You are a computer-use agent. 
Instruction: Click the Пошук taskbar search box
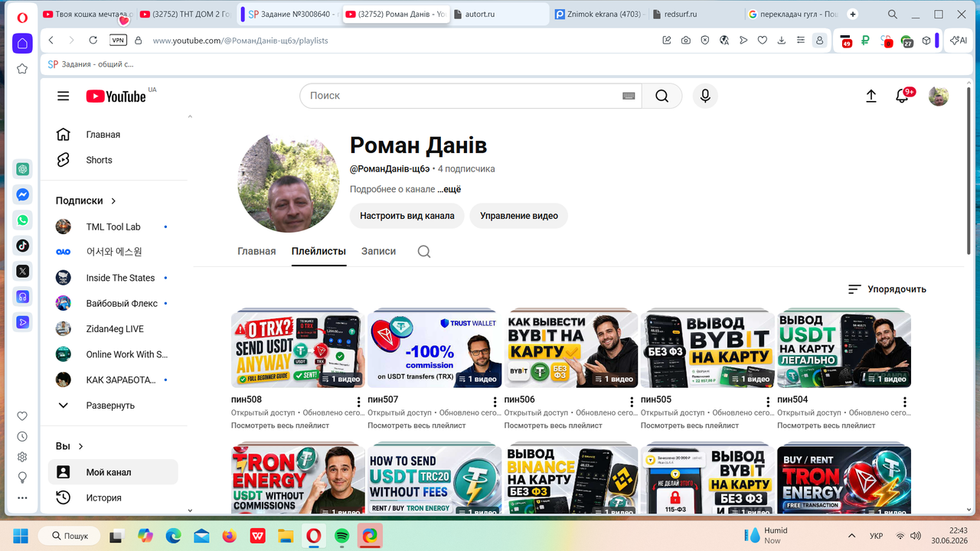70,536
